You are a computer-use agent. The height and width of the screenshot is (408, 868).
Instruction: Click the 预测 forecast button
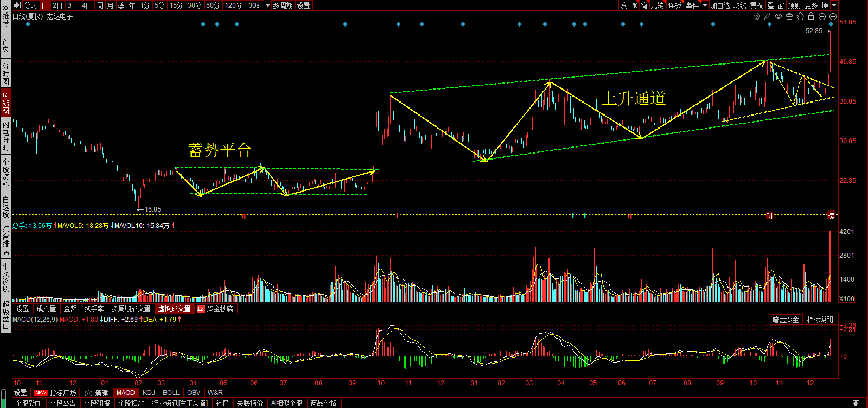click(x=794, y=5)
